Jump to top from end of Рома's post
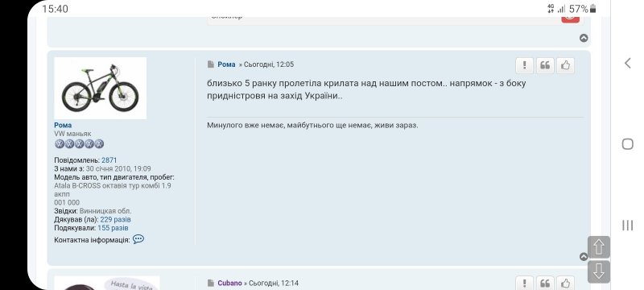 tap(583, 257)
